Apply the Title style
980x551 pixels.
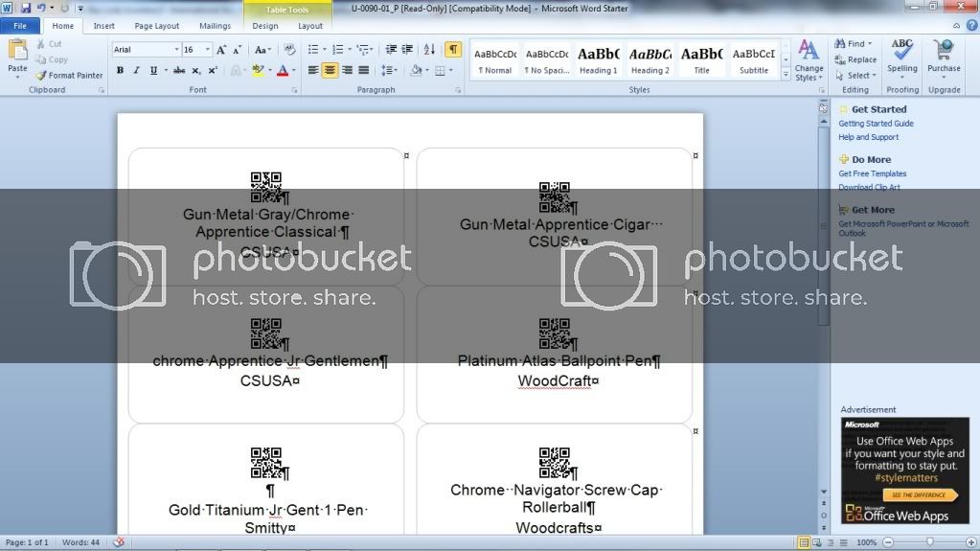[x=701, y=60]
